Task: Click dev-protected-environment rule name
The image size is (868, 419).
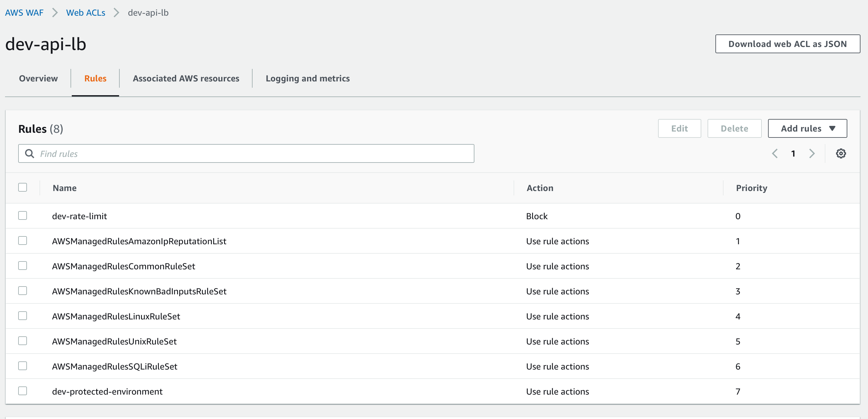Action: point(107,391)
